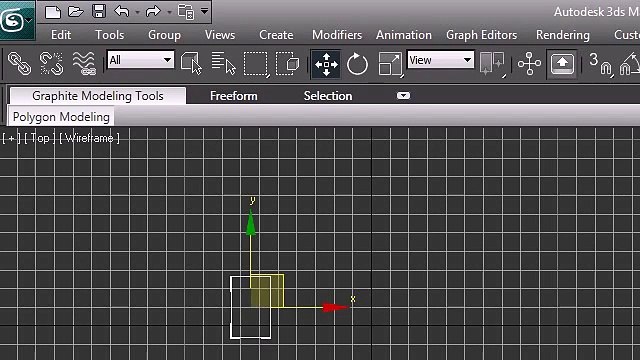640x360 pixels.
Task: Click the green Y axis gizmo arrow
Action: pos(251,223)
